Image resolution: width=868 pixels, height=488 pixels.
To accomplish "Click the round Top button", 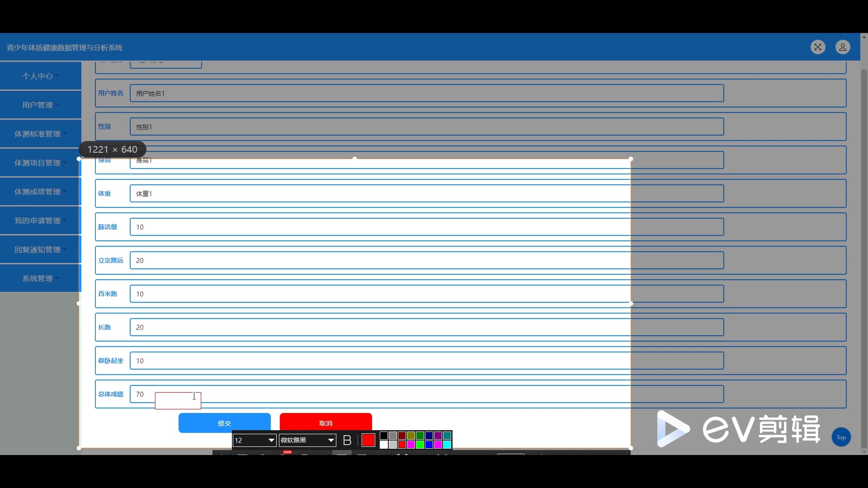I will point(841,437).
